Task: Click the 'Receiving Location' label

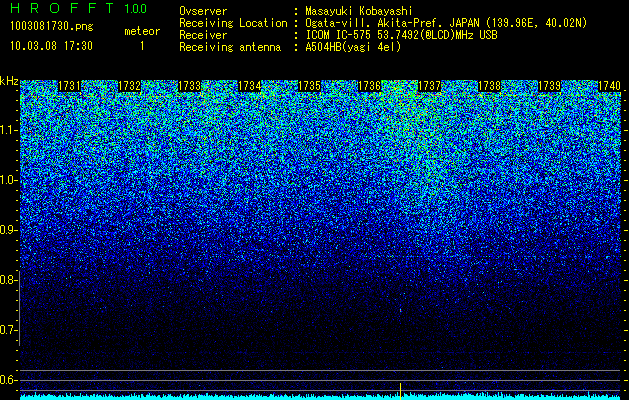Action: click(x=233, y=23)
